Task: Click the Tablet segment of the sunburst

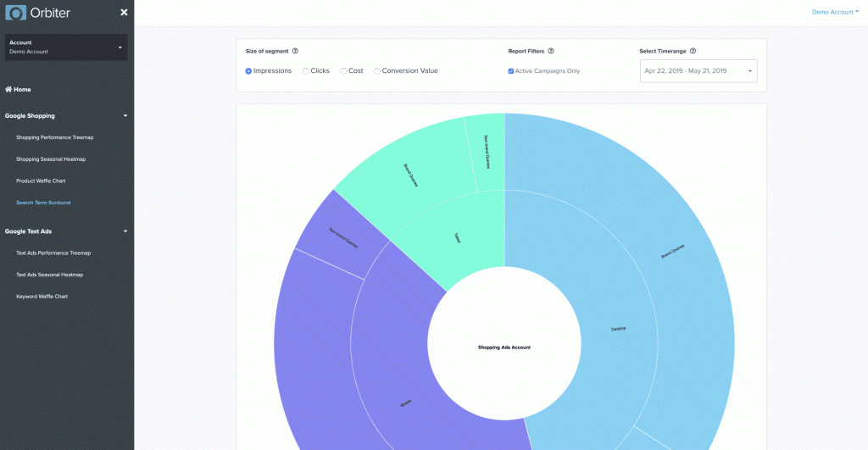Action: 457,238
